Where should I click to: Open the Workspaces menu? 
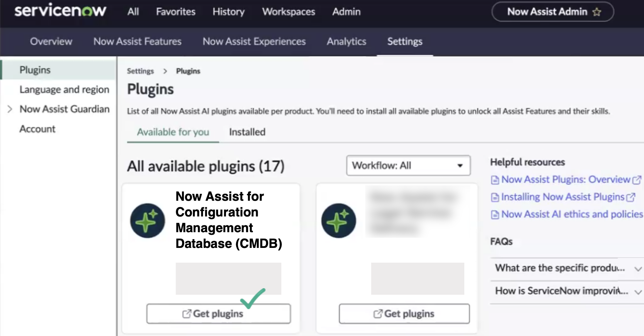pos(289,12)
